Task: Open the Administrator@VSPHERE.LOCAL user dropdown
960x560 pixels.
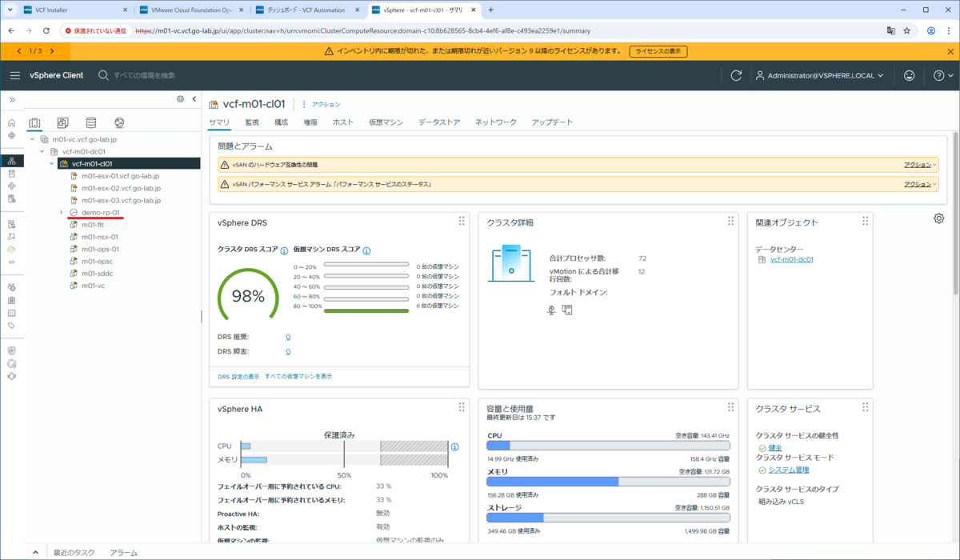Action: pos(819,75)
